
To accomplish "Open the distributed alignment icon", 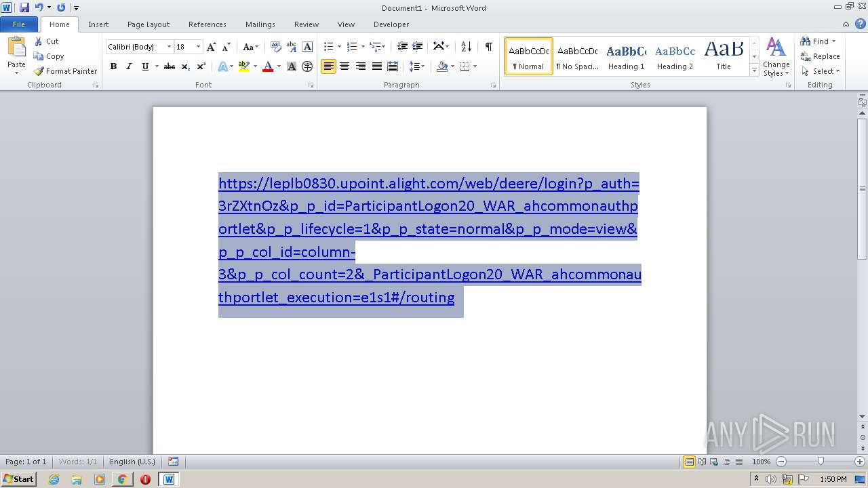I will click(392, 66).
